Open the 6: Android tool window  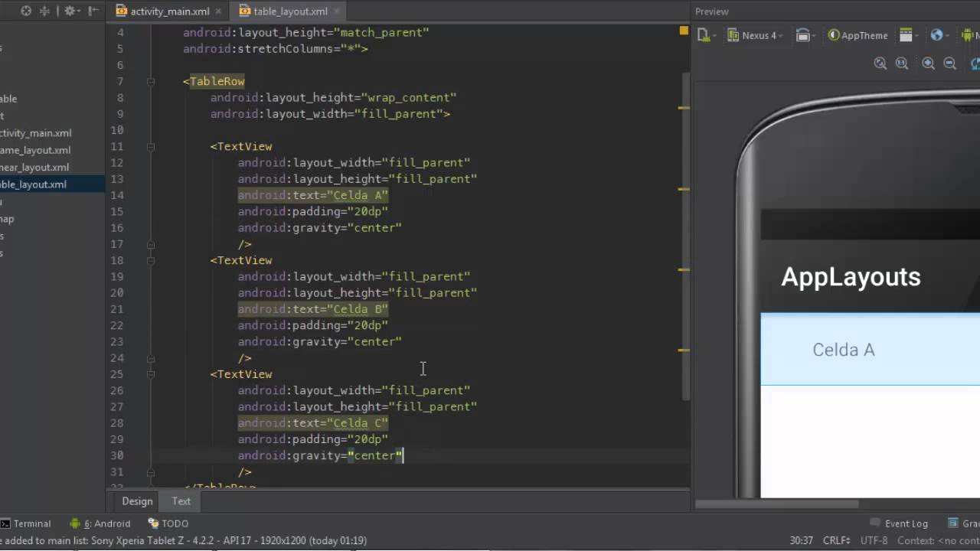coord(100,523)
